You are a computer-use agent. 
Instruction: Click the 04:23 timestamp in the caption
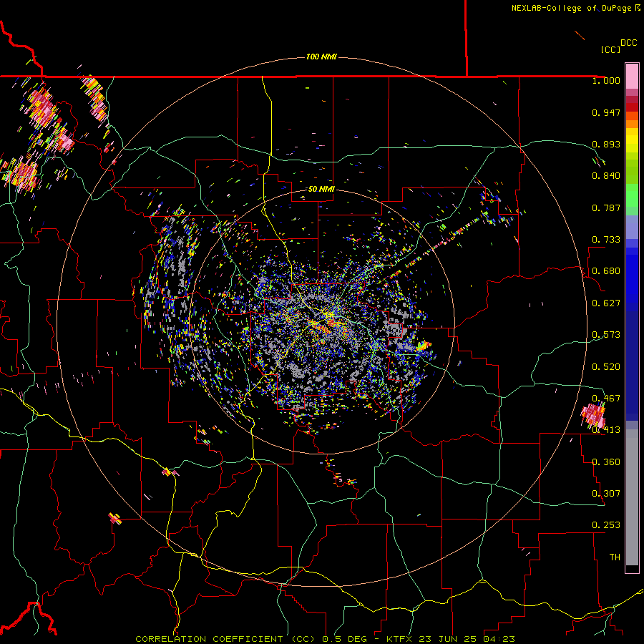coord(499,639)
